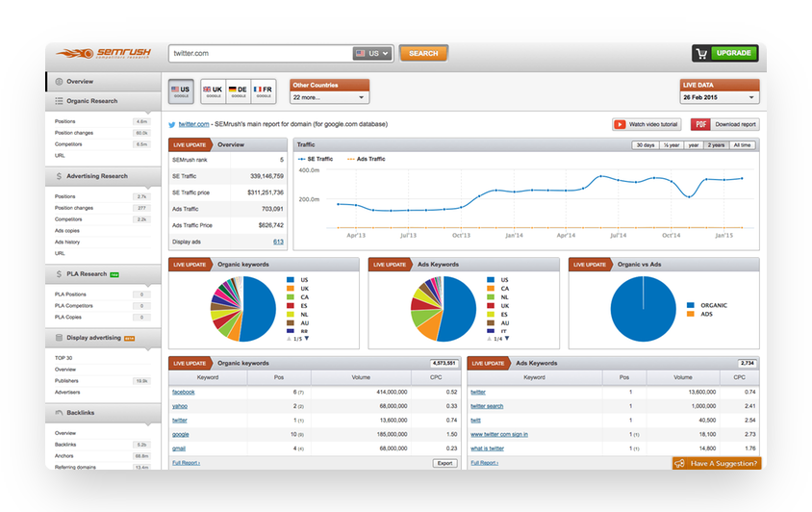Viewport: 812px width, 512px height.
Task: Click the megaphone icon on Have A Suggestion
Action: 680,463
